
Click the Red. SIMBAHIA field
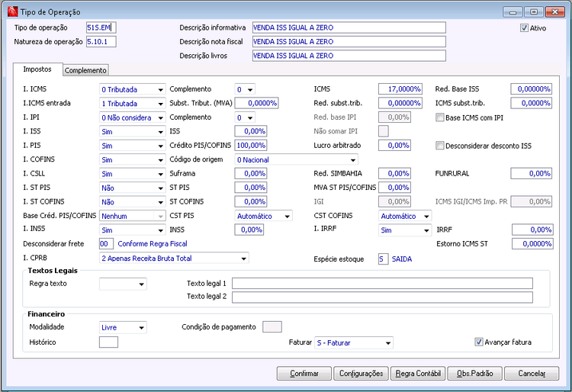click(395, 174)
